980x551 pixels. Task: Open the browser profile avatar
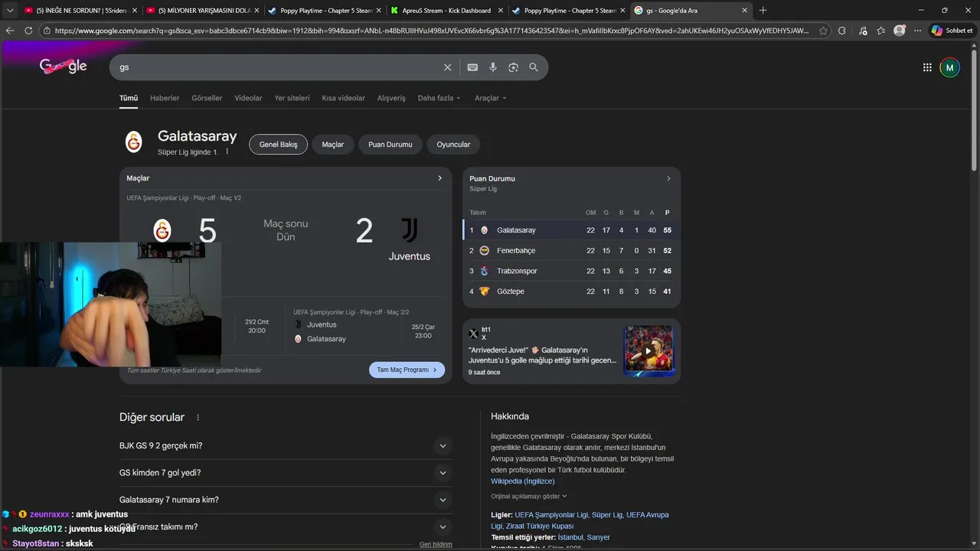900,31
